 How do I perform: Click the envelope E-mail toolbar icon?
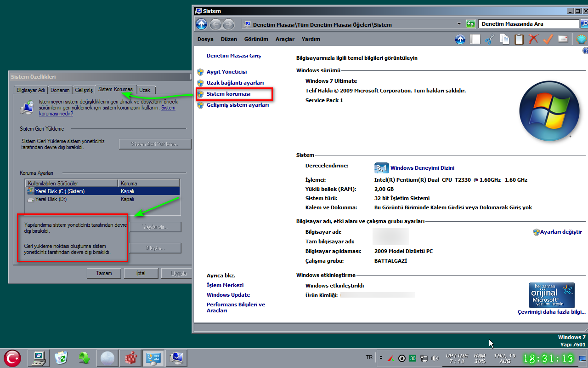[x=563, y=39]
